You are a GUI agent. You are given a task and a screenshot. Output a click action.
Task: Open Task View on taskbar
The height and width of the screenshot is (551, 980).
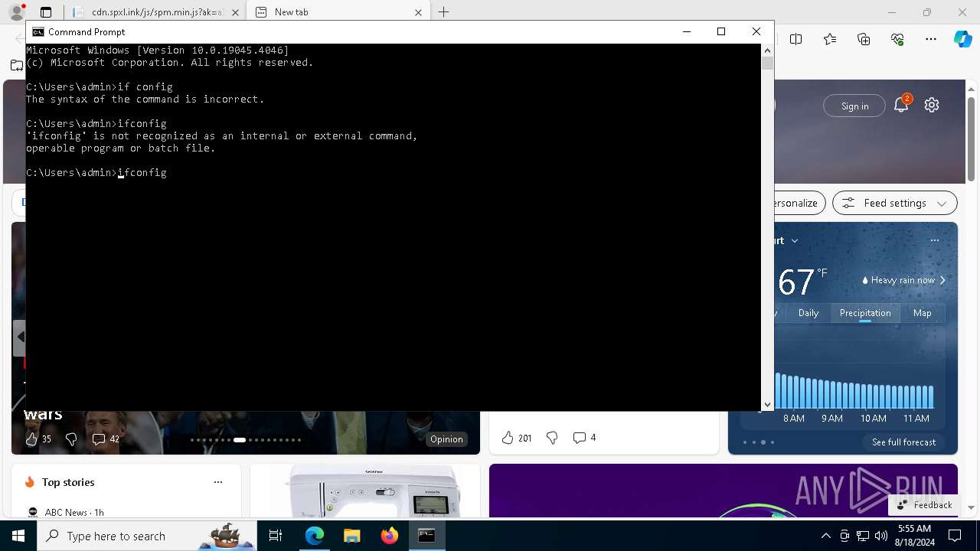click(x=276, y=536)
